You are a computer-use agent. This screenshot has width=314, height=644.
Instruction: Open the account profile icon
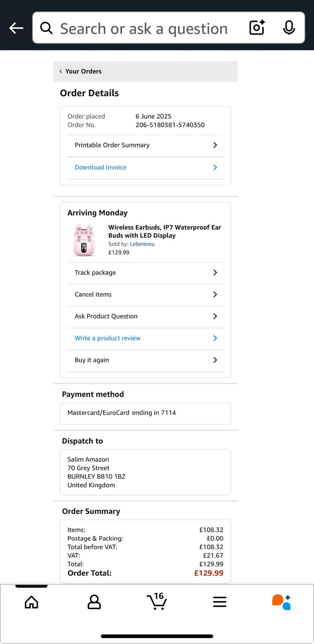pyautogui.click(x=94, y=602)
